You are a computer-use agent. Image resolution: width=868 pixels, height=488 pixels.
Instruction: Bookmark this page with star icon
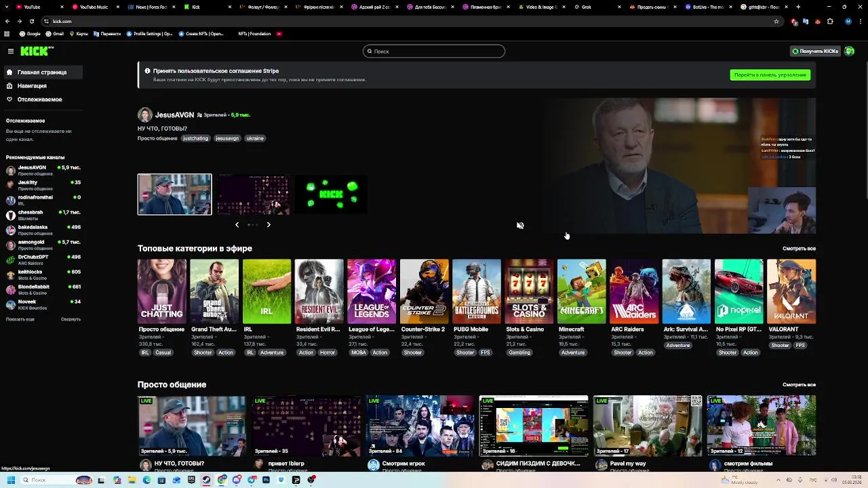776,21
